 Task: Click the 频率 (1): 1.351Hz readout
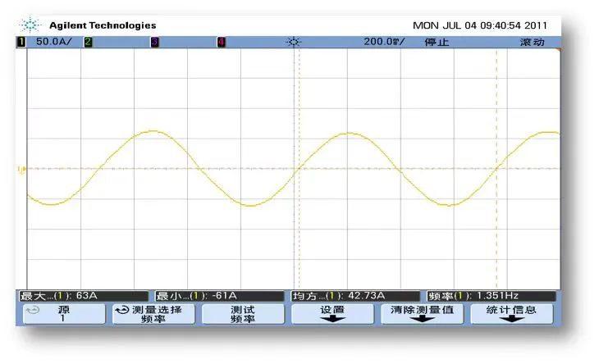coord(492,296)
